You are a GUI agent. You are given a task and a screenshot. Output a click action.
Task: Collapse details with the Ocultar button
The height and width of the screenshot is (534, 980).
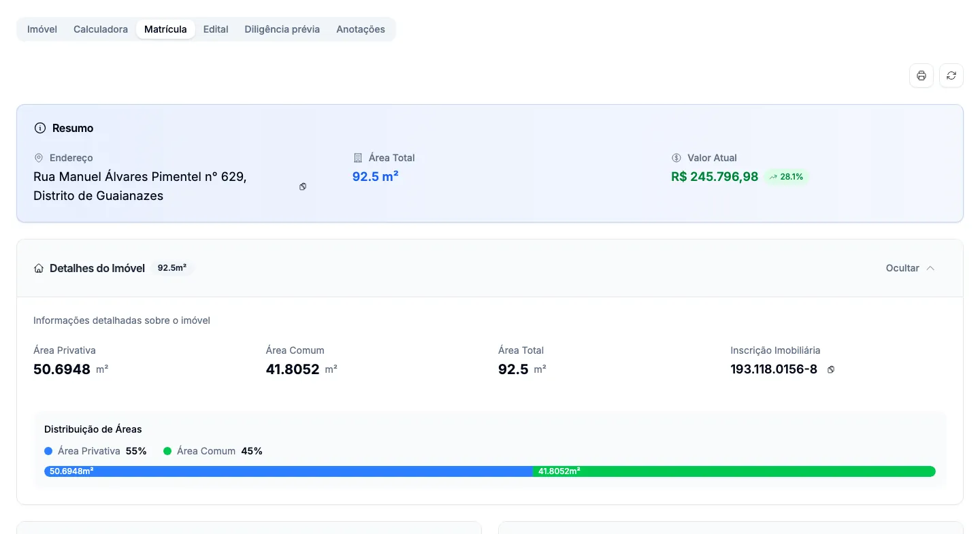(911, 268)
